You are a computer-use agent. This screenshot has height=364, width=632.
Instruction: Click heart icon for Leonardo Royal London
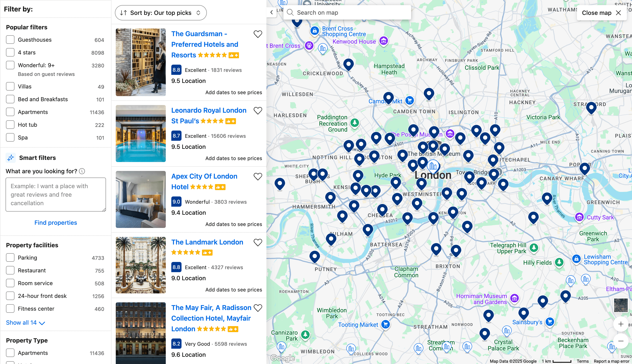(x=258, y=111)
